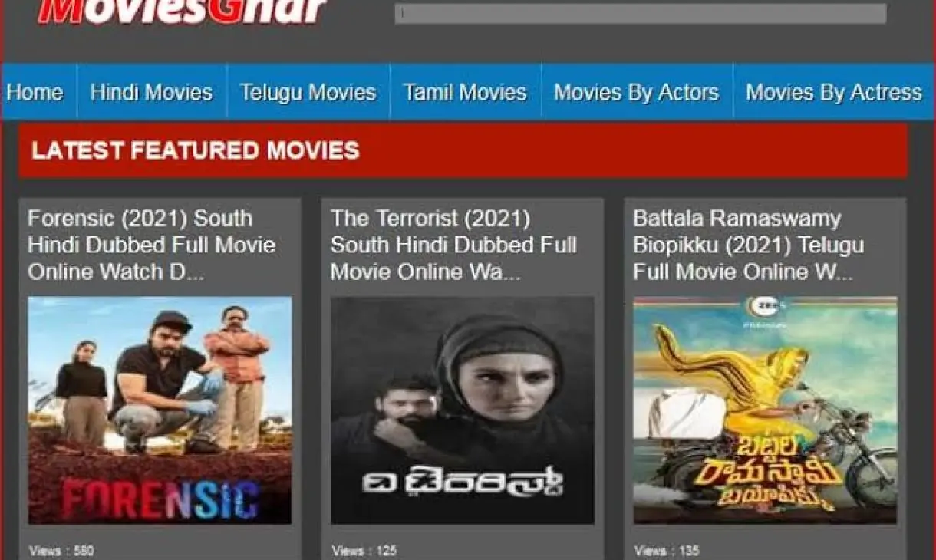Open the Forensic (2021) movie title link
Image resolution: width=936 pixels, height=560 pixels.
(x=151, y=245)
